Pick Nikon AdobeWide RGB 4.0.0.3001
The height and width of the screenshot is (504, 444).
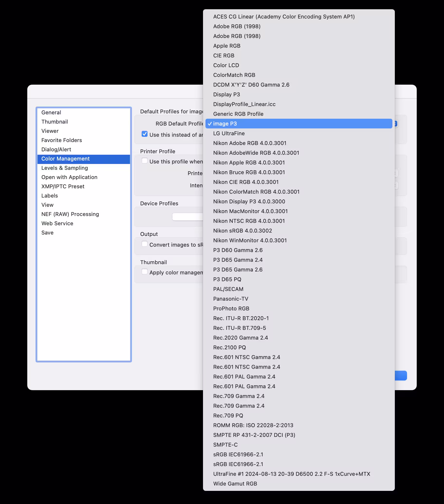pyautogui.click(x=299, y=153)
